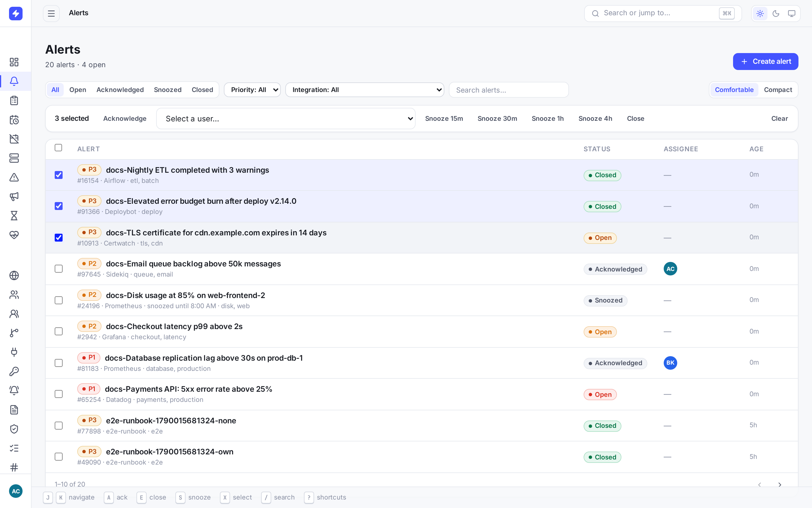Switch to Compact density view

pos(778,90)
